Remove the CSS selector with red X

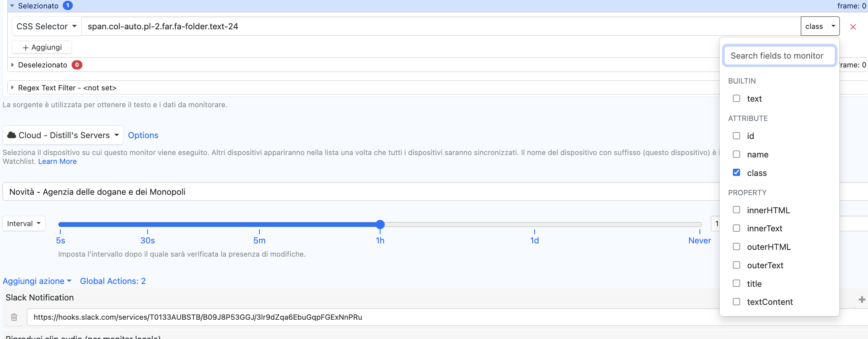[853, 27]
